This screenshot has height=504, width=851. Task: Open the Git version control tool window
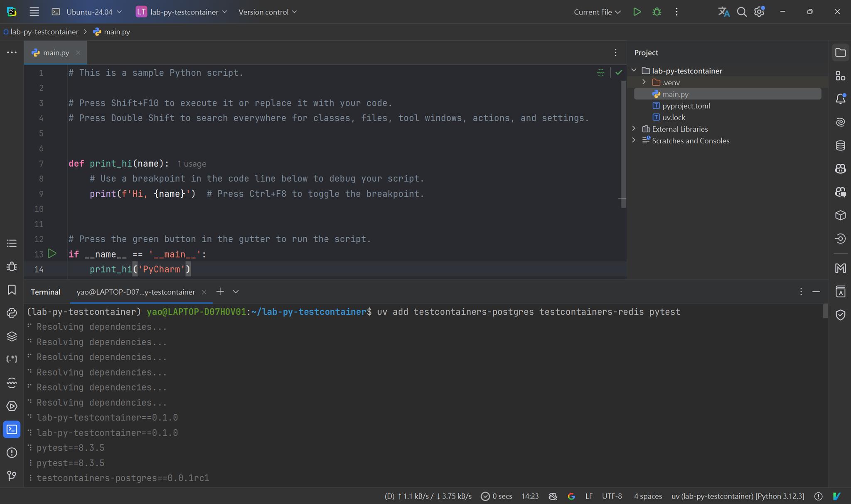pyautogui.click(x=12, y=476)
